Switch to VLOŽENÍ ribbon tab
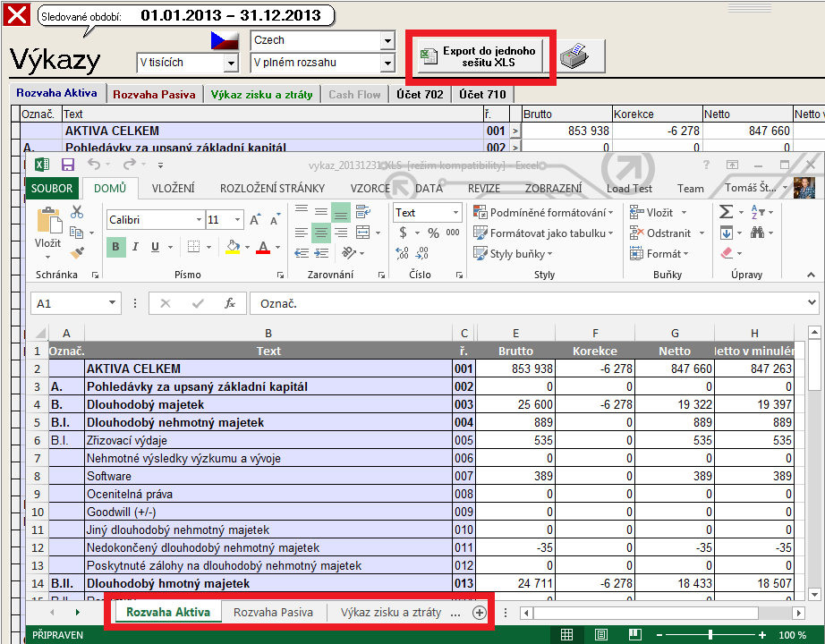 [173, 189]
